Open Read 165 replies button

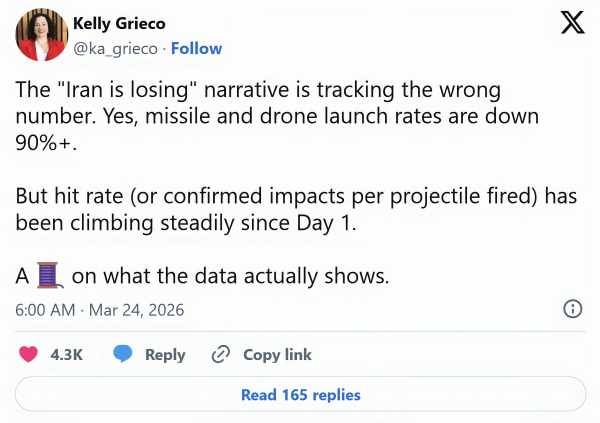[x=300, y=394]
